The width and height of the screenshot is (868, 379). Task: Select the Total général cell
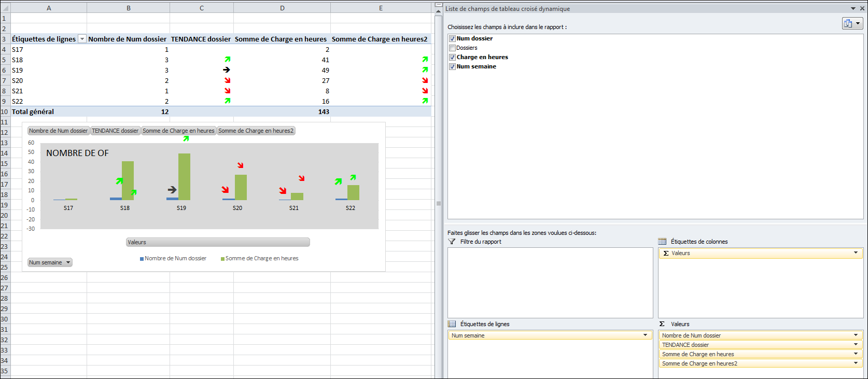click(33, 111)
